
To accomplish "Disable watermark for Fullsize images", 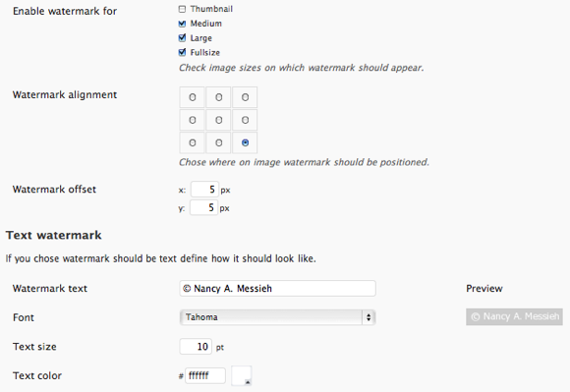I will click(182, 52).
